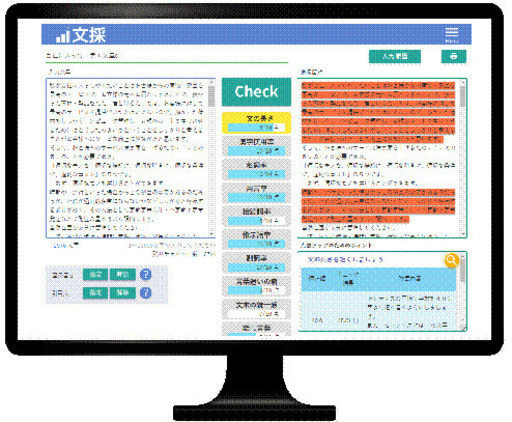
Task: Click the Check button
Action: (256, 92)
